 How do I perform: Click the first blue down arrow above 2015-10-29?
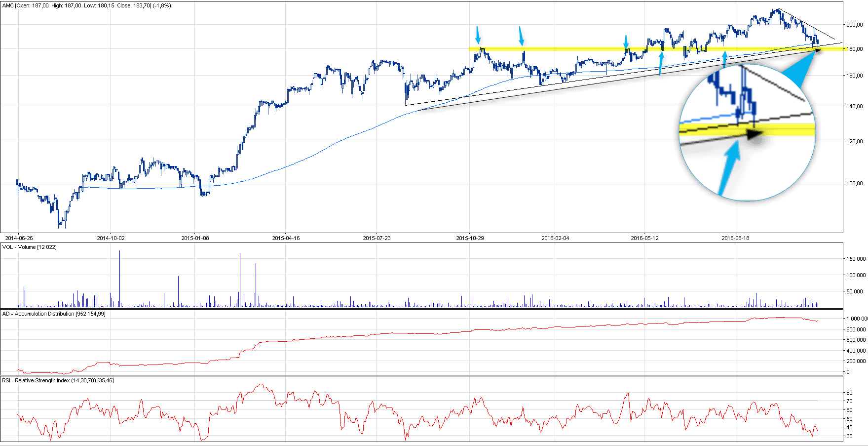tap(478, 35)
